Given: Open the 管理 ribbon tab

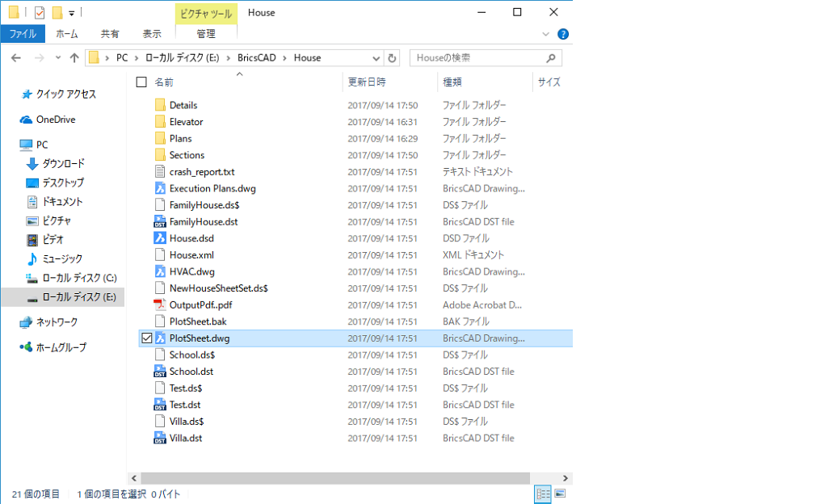Looking at the screenshot, I should (206, 34).
